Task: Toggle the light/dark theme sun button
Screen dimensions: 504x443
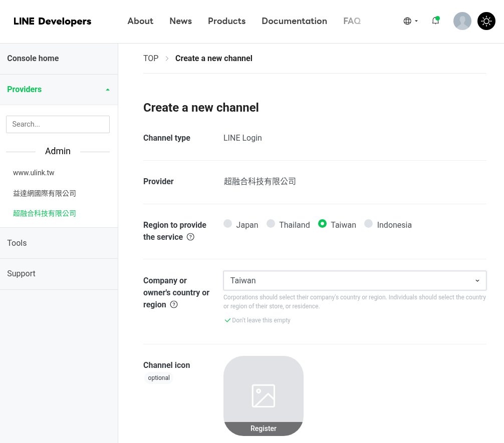Action: [x=486, y=21]
